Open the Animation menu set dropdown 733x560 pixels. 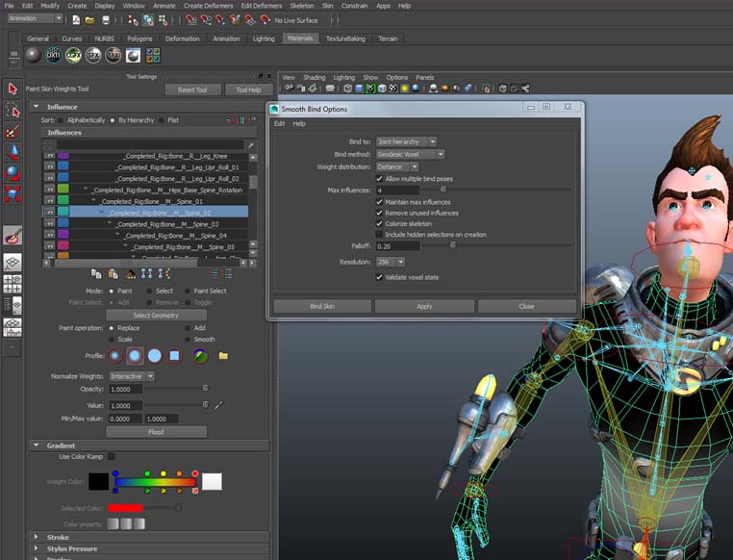35,18
